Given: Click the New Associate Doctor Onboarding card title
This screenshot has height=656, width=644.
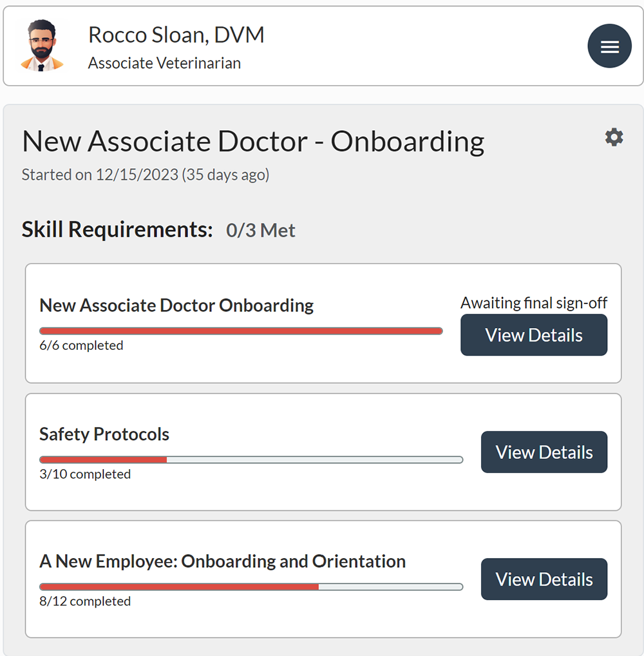Looking at the screenshot, I should pyautogui.click(x=176, y=305).
